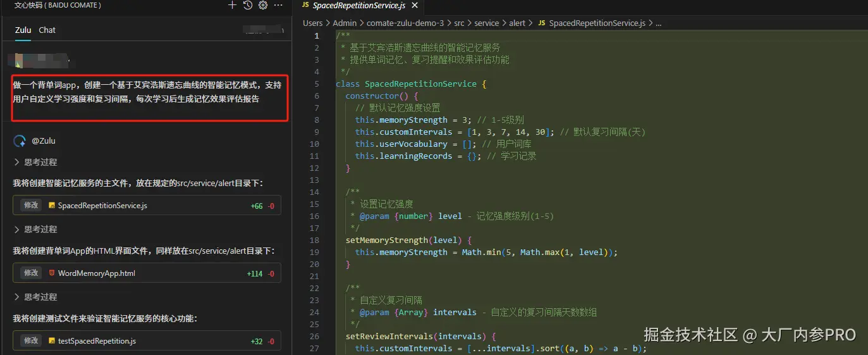Screen dimensions: 868x355
Task: Open SpacedRepetitionService.js file card in chat
Action: point(147,206)
